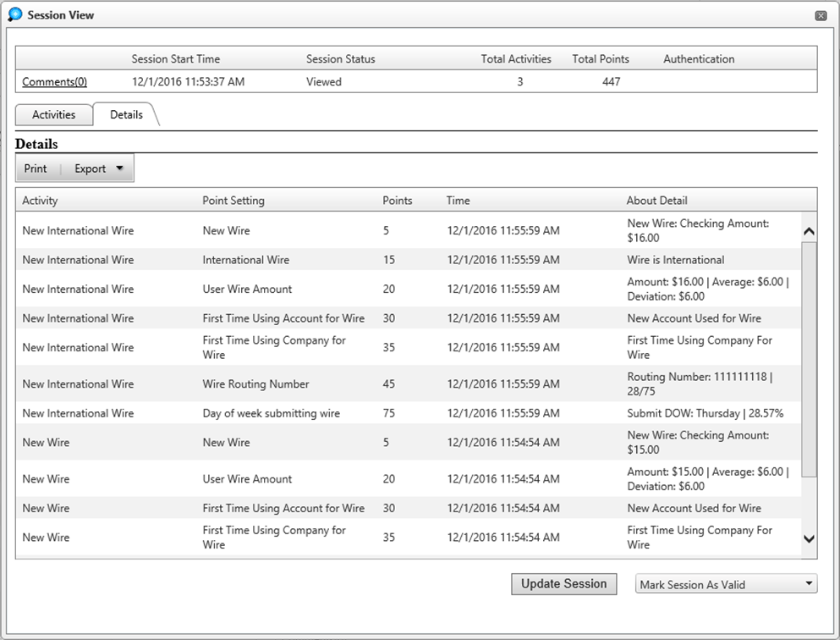840x640 pixels.
Task: Click the Session View app icon
Action: point(14,14)
